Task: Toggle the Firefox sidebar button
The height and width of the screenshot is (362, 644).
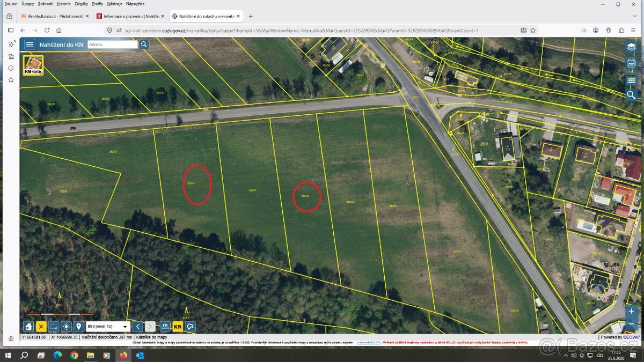Action: point(10,31)
